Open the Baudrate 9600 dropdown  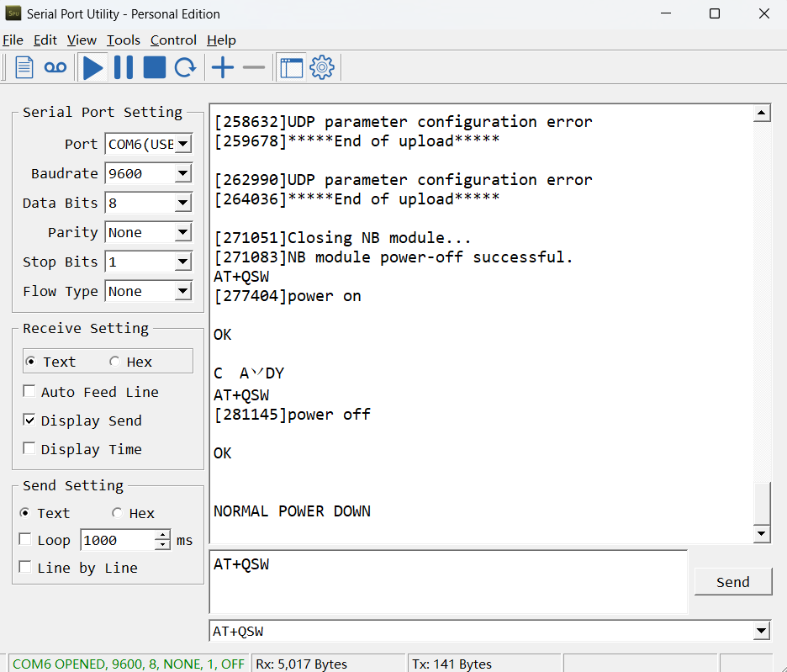(183, 173)
